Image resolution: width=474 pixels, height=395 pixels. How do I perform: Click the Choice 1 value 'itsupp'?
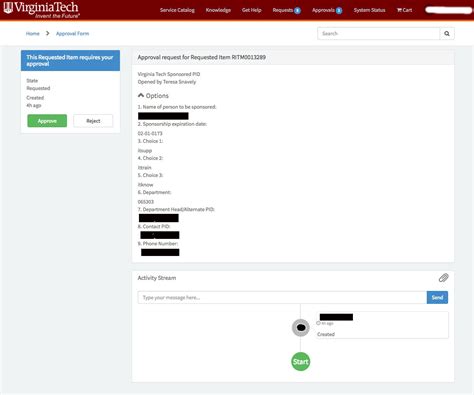coord(145,151)
